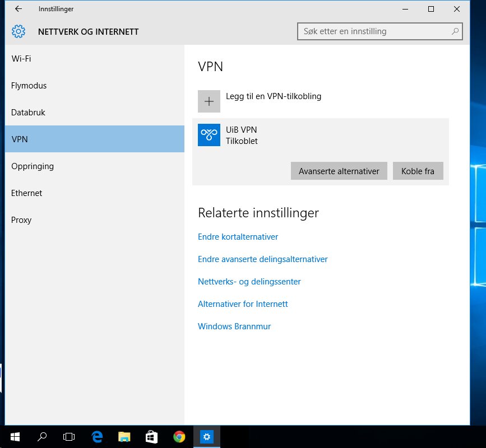The height and width of the screenshot is (448, 486).
Task: Select Wi-Fi in the sidebar
Action: 21,59
